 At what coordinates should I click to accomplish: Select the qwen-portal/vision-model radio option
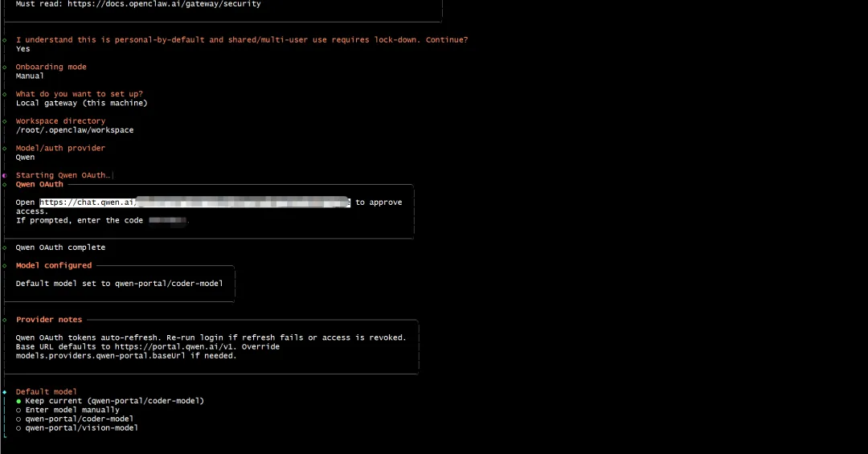(76, 428)
